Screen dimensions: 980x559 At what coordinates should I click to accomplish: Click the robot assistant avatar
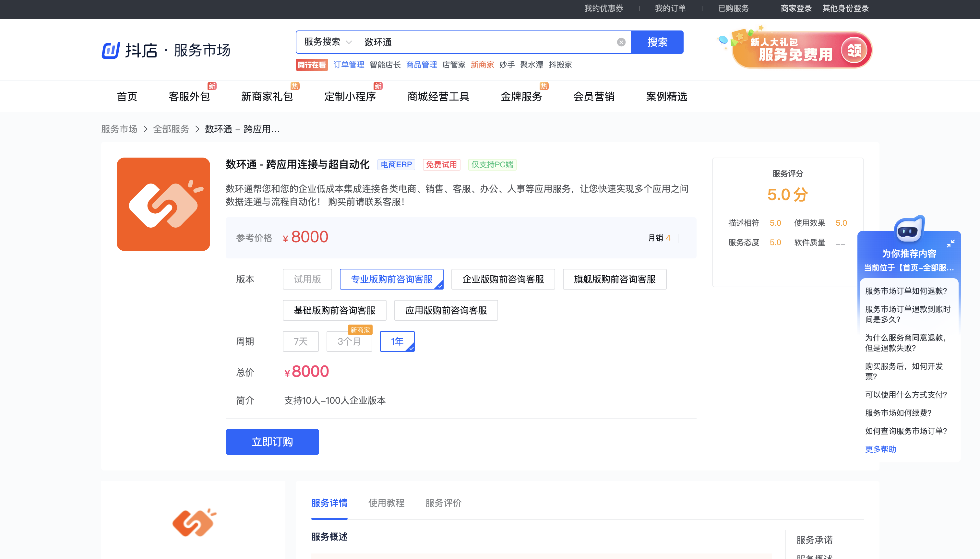[909, 229]
